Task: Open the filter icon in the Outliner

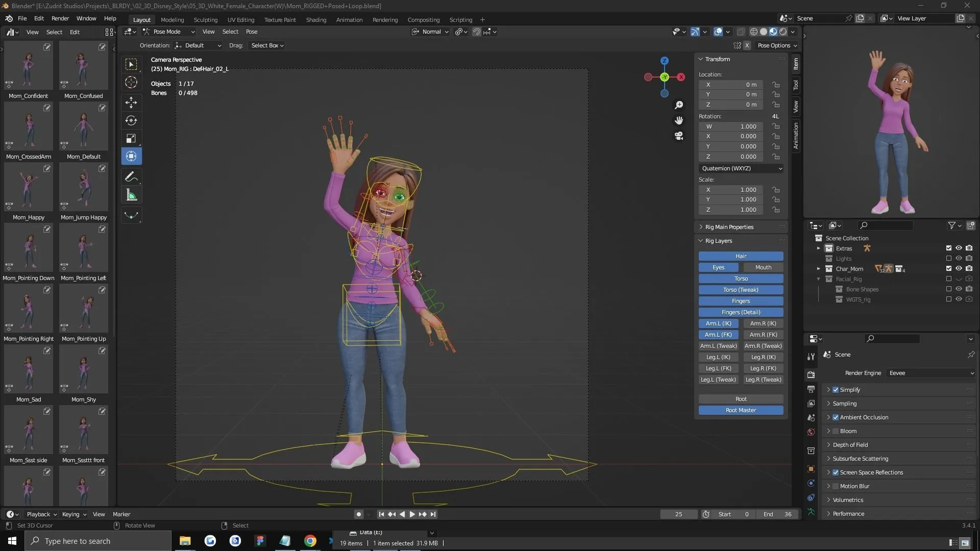Action: click(x=952, y=225)
